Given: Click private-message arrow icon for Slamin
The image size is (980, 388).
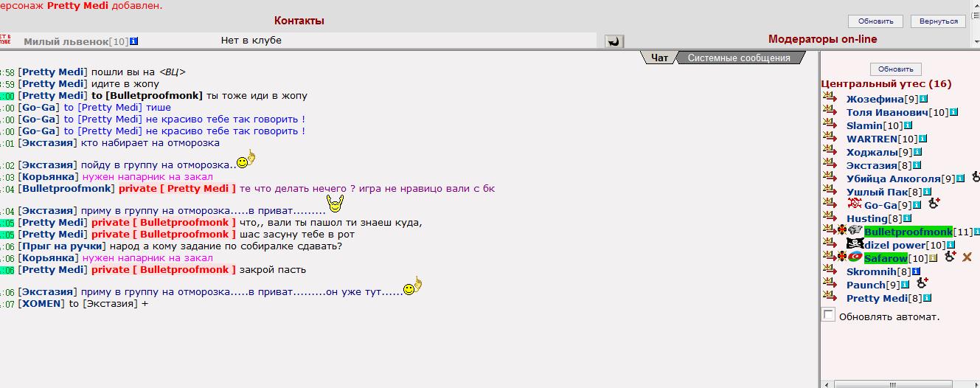Looking at the screenshot, I should 830,124.
